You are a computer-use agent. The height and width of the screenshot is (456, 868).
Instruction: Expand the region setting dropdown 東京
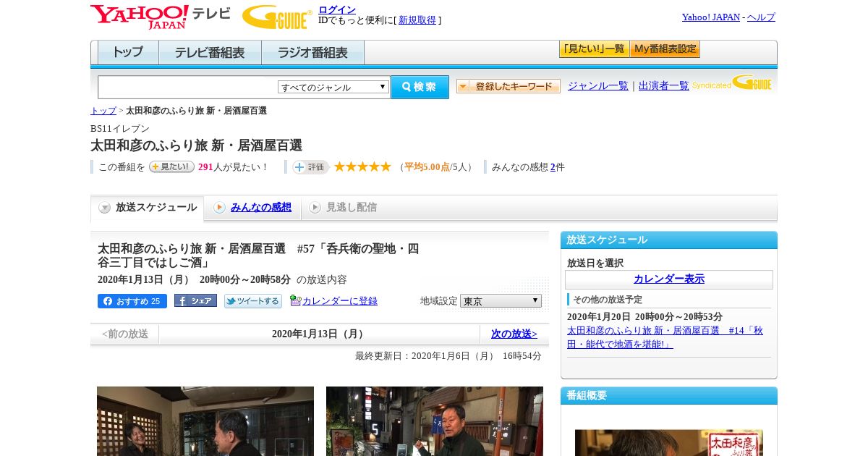pyautogui.click(x=501, y=301)
